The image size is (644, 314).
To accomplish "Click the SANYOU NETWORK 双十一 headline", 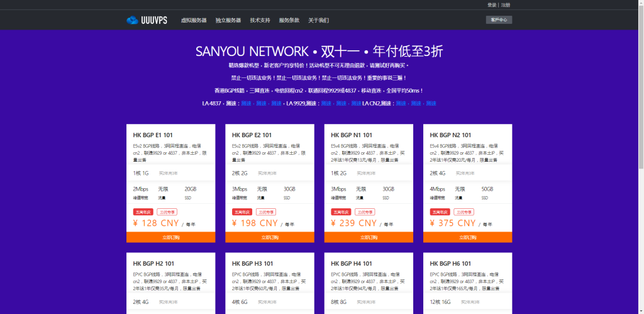I will click(x=319, y=52).
